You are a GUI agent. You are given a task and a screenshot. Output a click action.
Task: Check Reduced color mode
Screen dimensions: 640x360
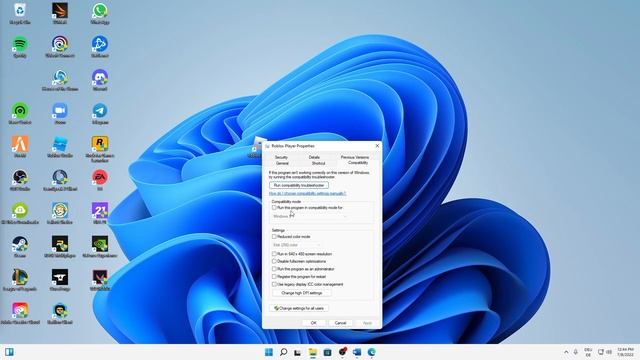[274, 237]
